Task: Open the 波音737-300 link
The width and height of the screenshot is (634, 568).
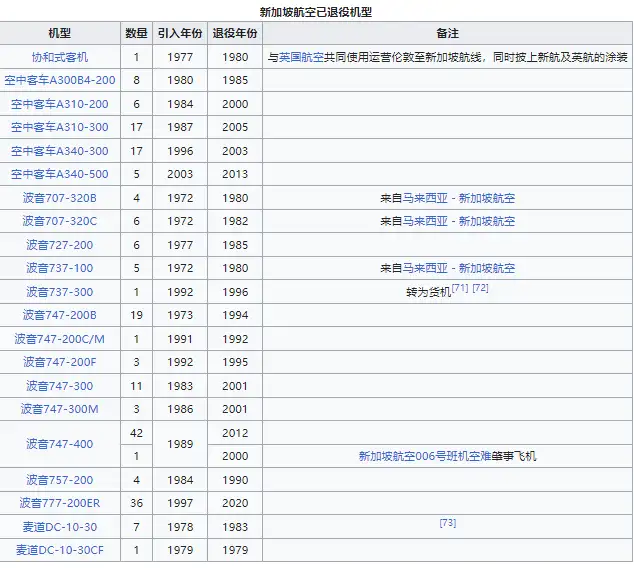Action: click(59, 291)
